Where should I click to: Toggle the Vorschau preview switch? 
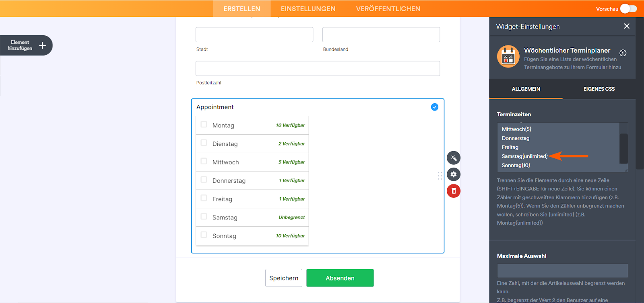click(628, 8)
